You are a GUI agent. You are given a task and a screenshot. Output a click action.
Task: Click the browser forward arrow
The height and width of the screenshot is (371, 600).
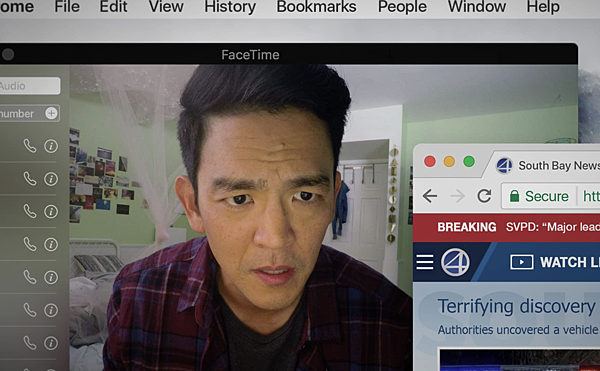(x=457, y=196)
